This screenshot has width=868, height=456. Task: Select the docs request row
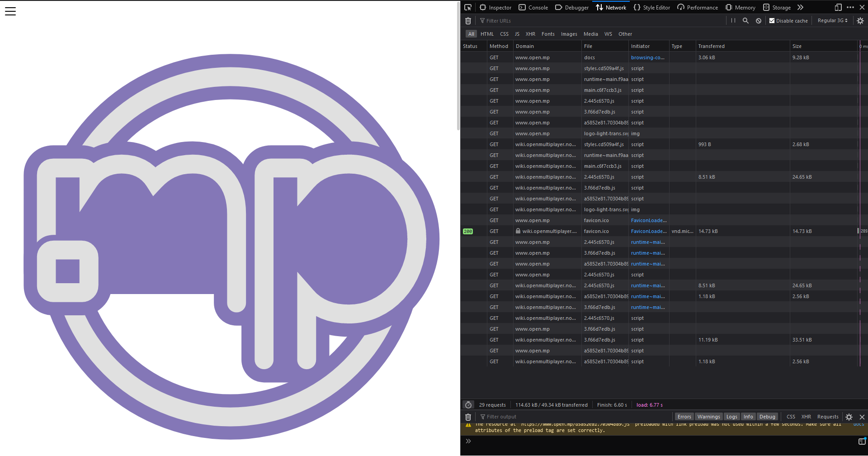click(660, 57)
